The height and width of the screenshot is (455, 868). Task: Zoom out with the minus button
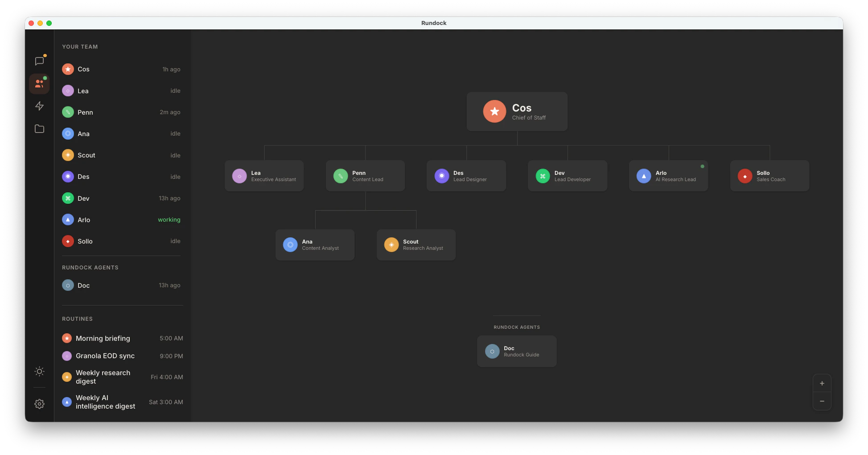tap(822, 401)
